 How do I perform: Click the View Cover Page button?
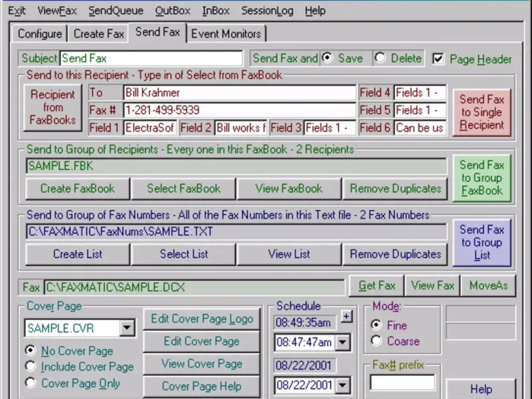click(202, 364)
